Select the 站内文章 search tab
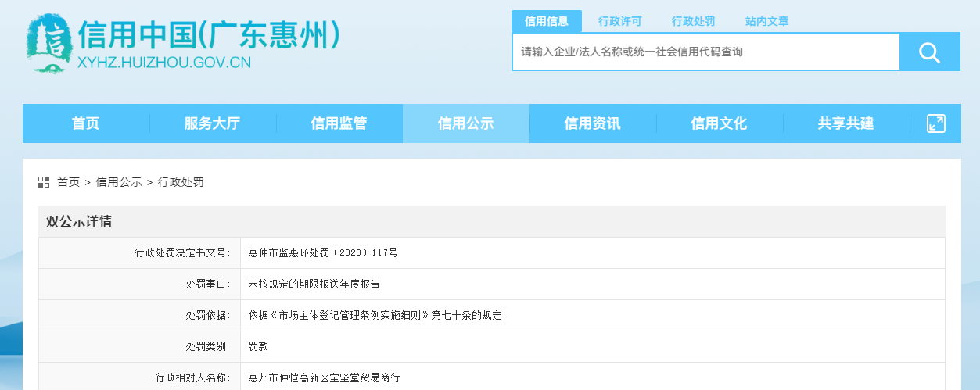980x390 pixels. (x=766, y=21)
